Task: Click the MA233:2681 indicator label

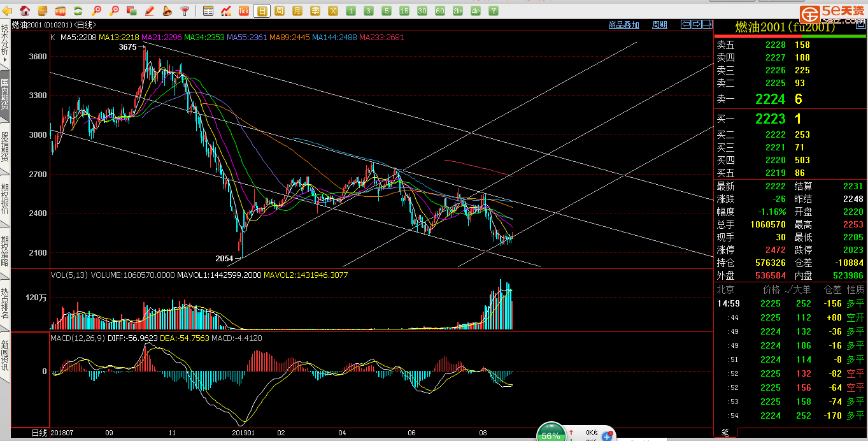Action: [x=381, y=38]
